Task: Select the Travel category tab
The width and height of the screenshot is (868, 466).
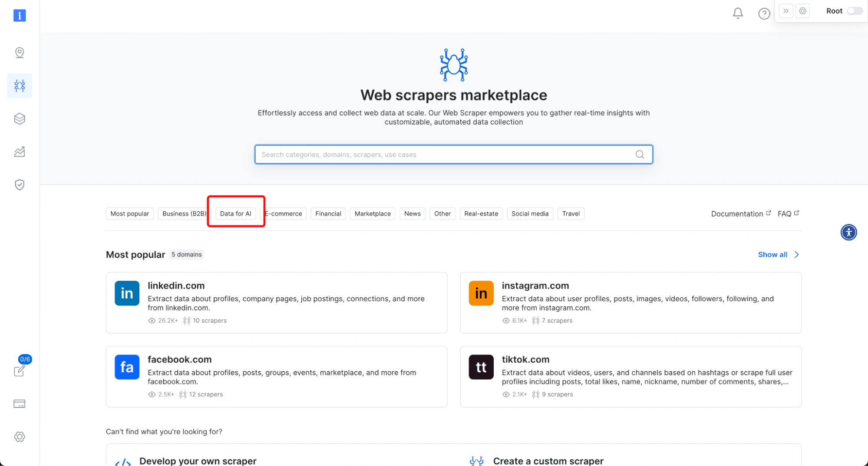Action: pyautogui.click(x=571, y=213)
